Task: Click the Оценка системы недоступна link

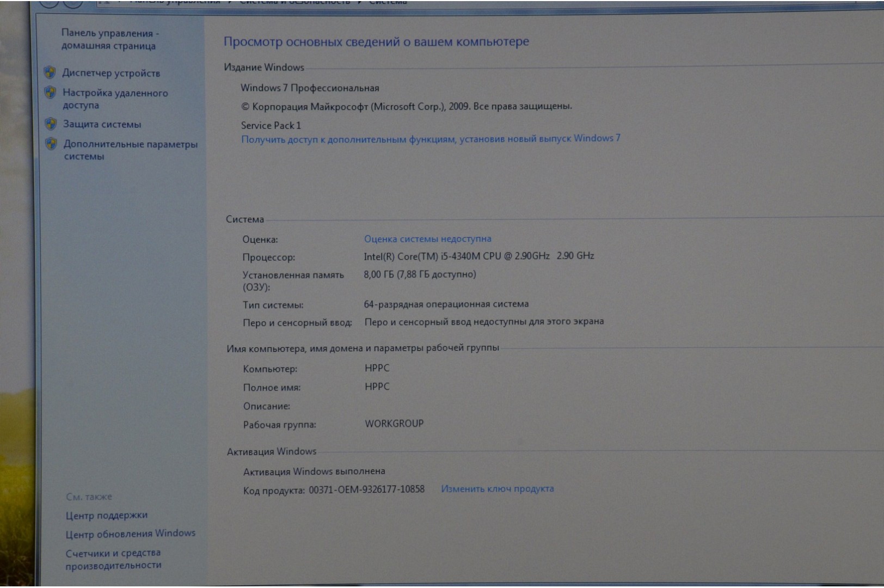Action: click(x=427, y=238)
